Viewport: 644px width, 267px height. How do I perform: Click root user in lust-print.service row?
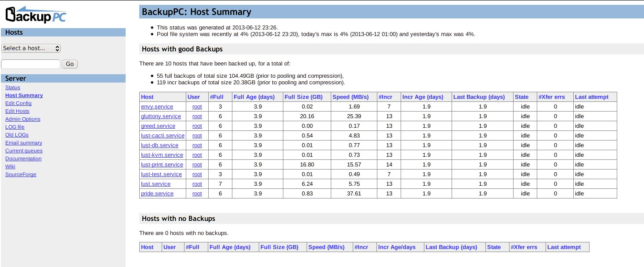pos(197,165)
